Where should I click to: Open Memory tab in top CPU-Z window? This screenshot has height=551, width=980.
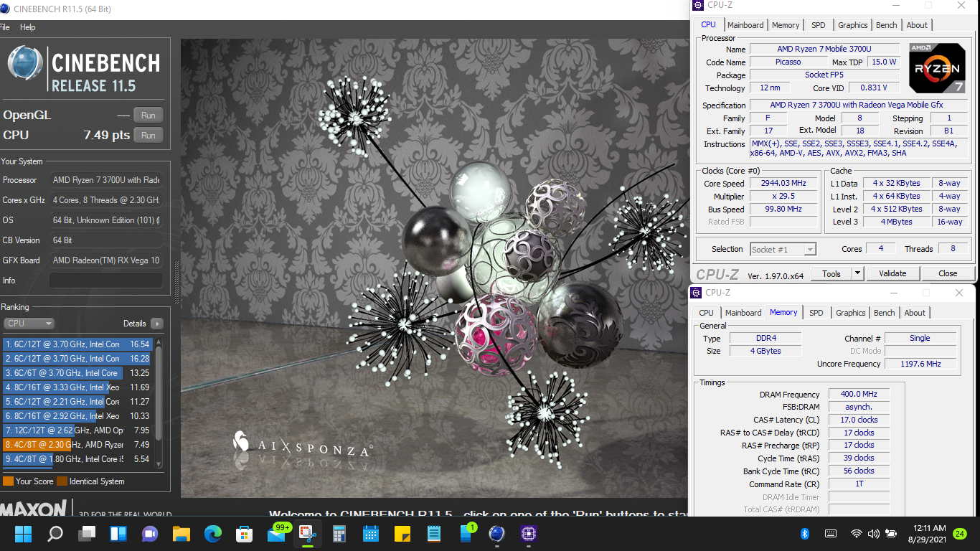(786, 25)
